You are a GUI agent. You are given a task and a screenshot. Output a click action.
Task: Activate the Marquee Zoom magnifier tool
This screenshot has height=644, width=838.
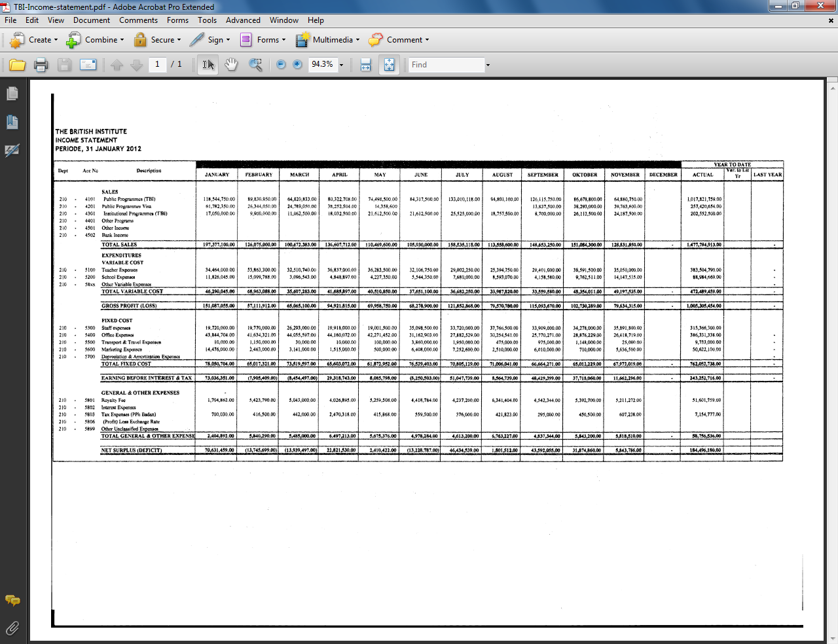click(255, 65)
